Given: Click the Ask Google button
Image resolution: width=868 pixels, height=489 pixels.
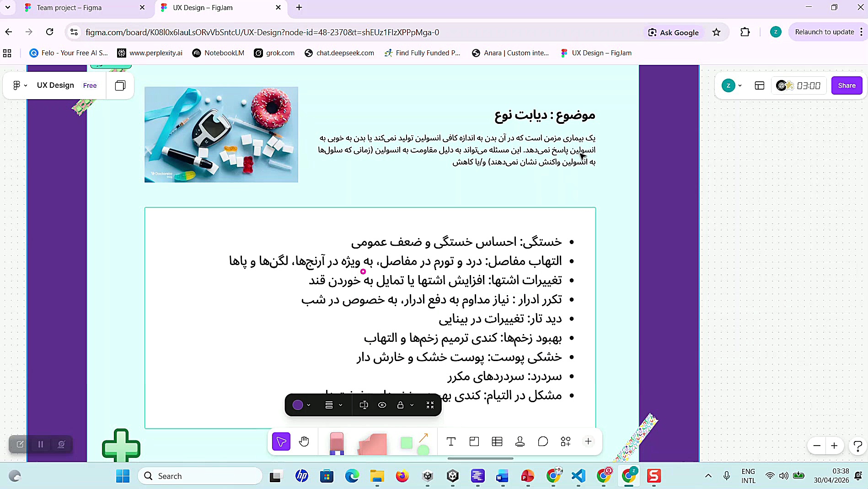Looking at the screenshot, I should [673, 32].
